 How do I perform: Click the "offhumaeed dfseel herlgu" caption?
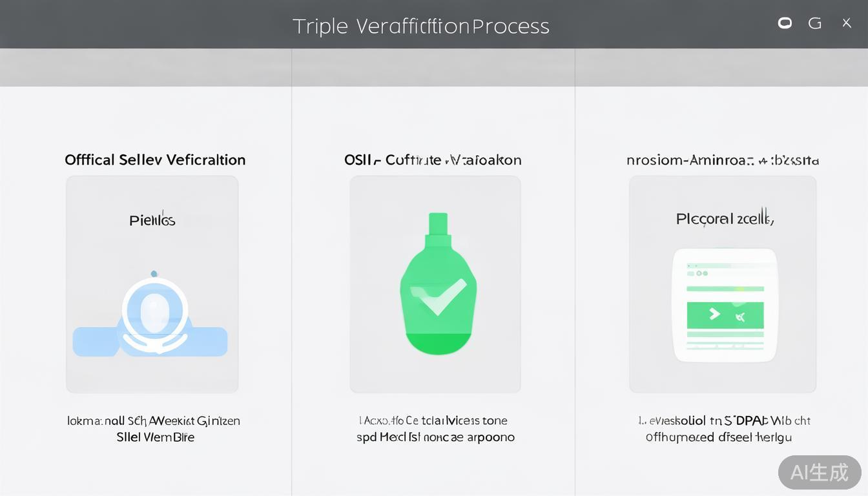coord(718,437)
